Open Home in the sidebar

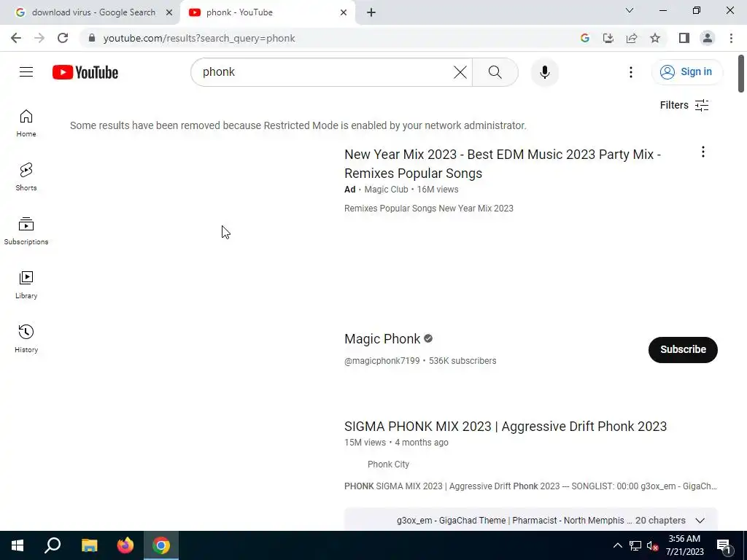click(26, 123)
